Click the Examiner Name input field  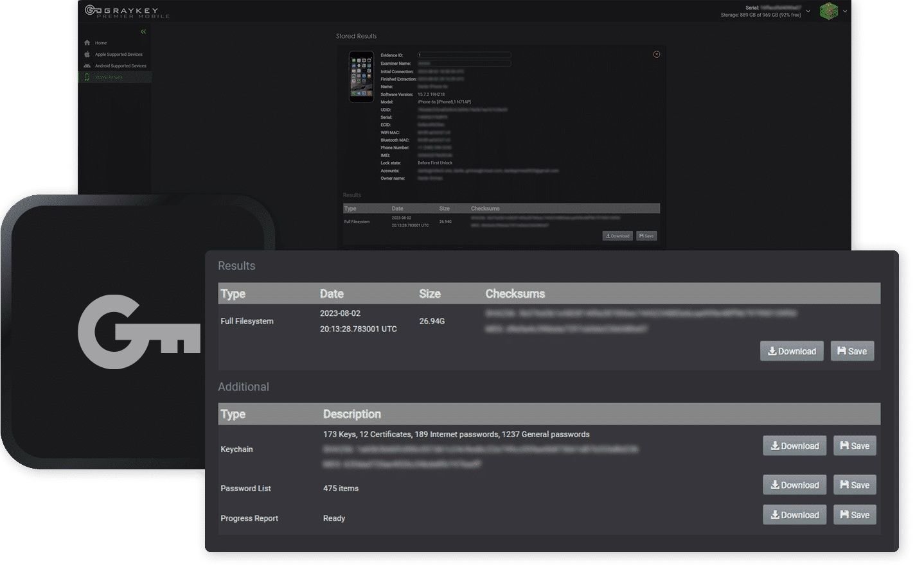[464, 64]
